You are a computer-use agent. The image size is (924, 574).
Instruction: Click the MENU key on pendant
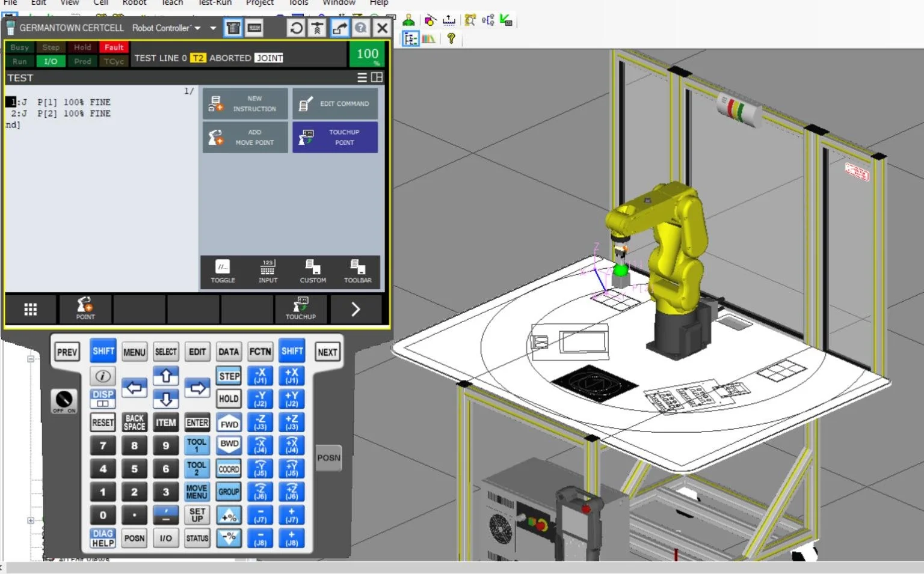tap(134, 352)
